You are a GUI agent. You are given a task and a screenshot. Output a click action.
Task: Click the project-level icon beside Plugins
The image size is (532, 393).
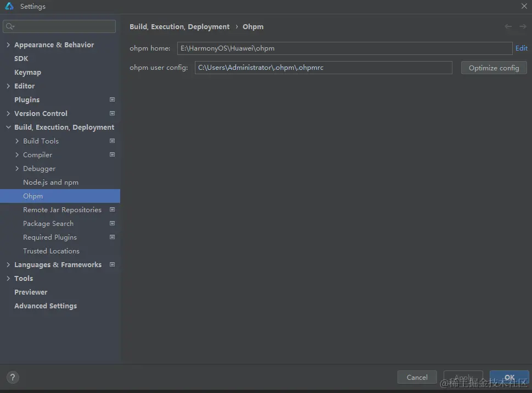pyautogui.click(x=113, y=99)
